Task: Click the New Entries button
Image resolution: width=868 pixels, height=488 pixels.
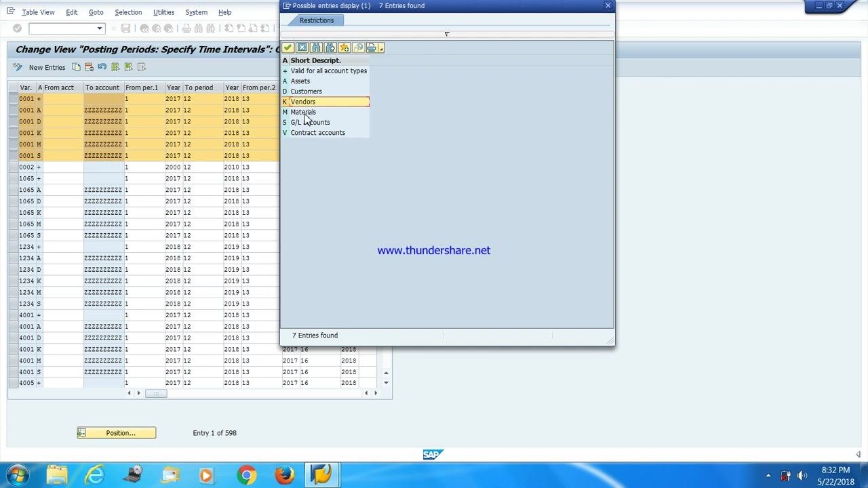Action: click(47, 67)
